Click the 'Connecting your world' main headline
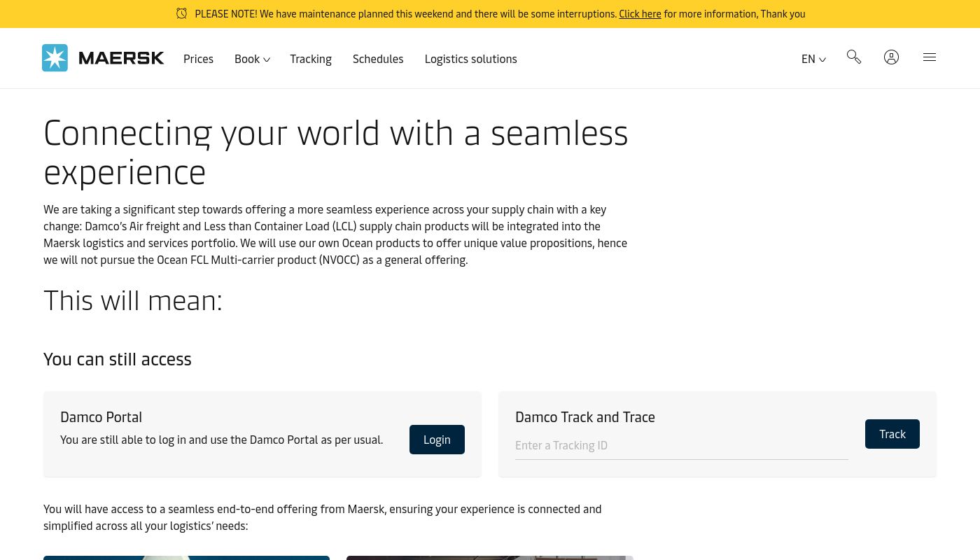This screenshot has height=560, width=980. click(336, 152)
